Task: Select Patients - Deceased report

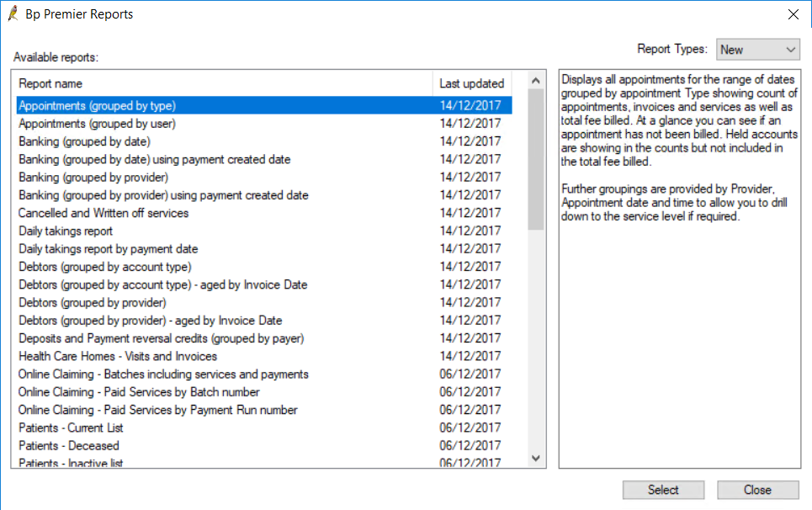Action: (264, 446)
